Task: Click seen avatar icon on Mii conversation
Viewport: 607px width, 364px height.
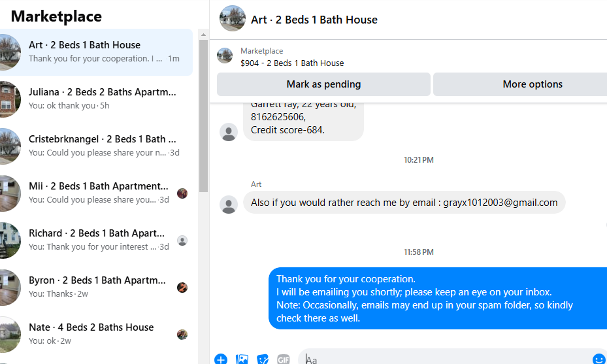Action: [x=182, y=193]
